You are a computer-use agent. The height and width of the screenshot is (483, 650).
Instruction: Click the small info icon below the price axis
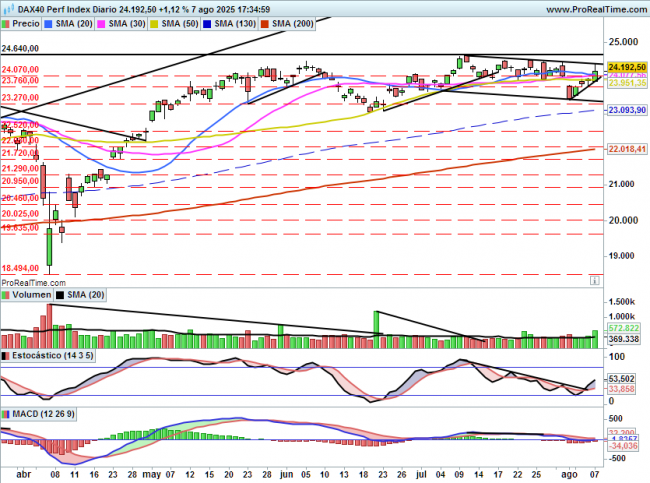(x=596, y=281)
